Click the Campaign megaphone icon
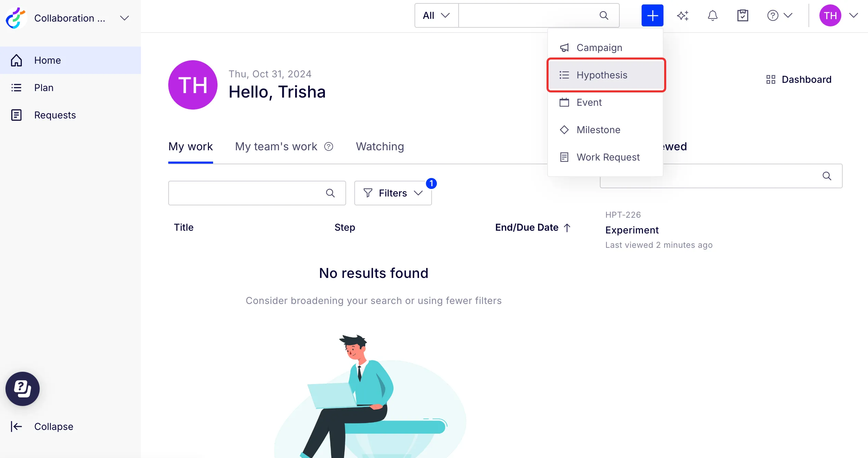 (564, 48)
